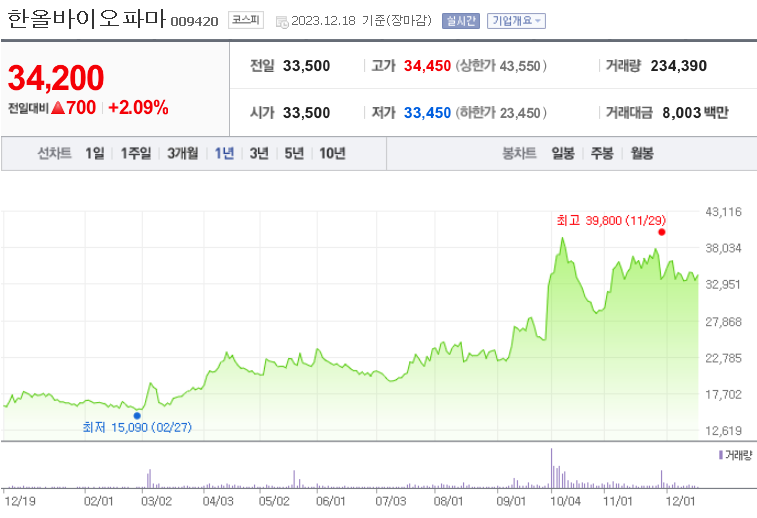Screen dimensions: 757x518
Task: Click the current price 34,200
Action: click(x=56, y=78)
